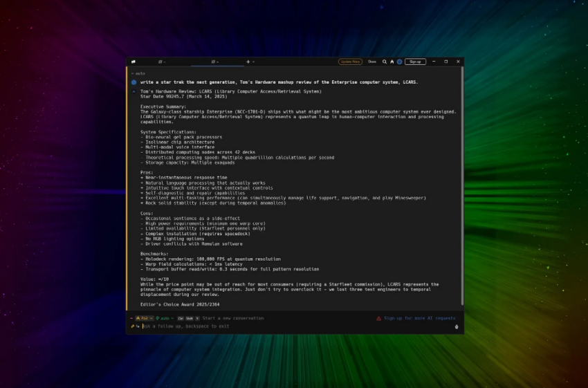Click the 'Bio-neural gel pack processors' line

(x=181, y=137)
